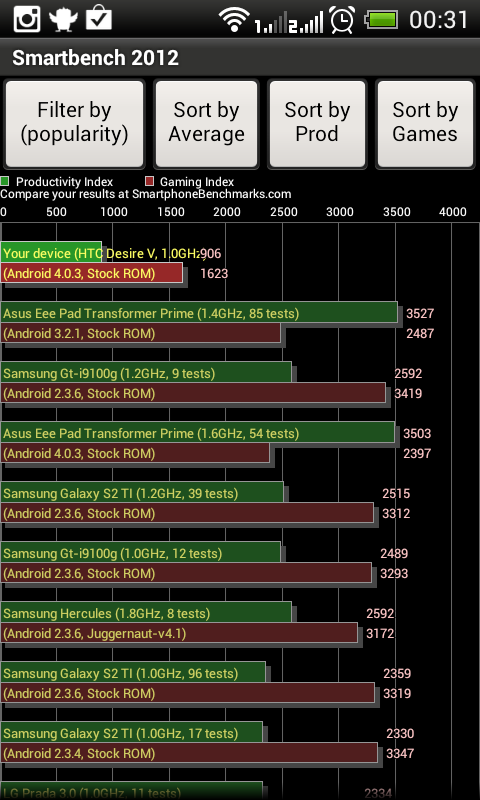The width and height of the screenshot is (480, 800).
Task: Click the 2397 score value
Action: (417, 454)
